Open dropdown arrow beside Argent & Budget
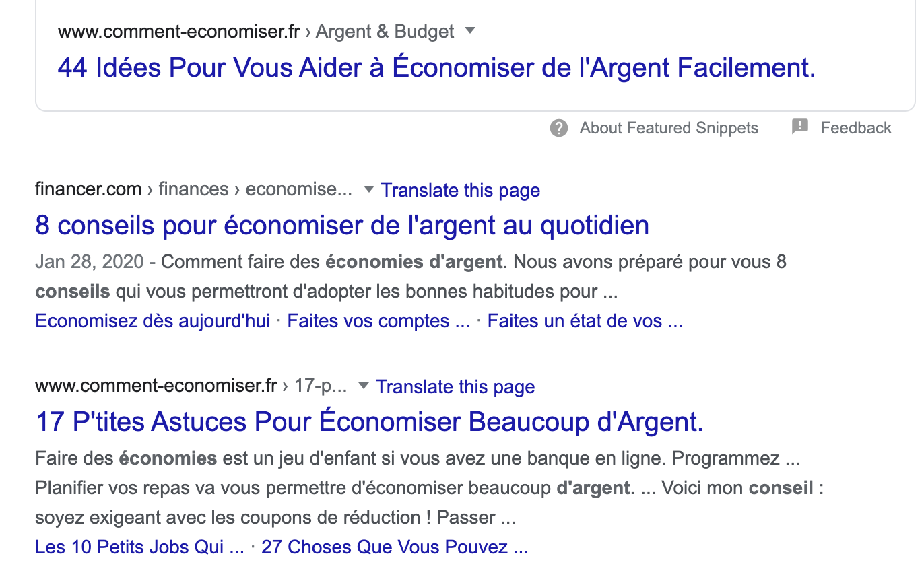924x579 pixels. tap(471, 30)
